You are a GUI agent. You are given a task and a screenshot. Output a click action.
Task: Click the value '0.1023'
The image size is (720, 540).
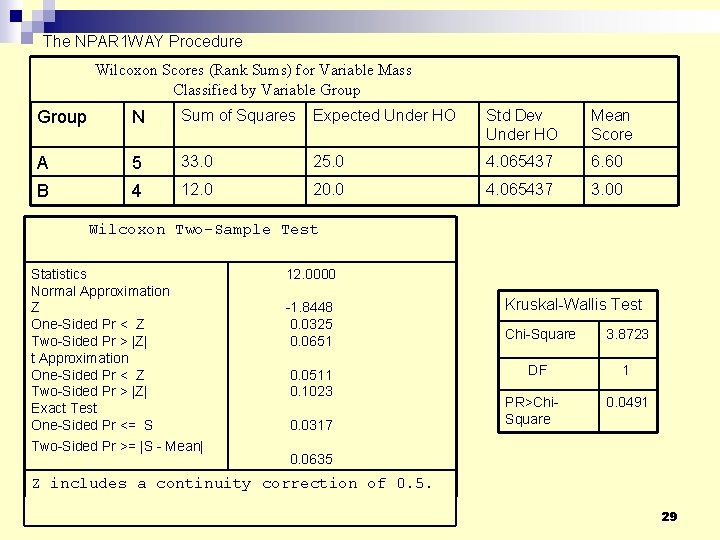click(311, 391)
